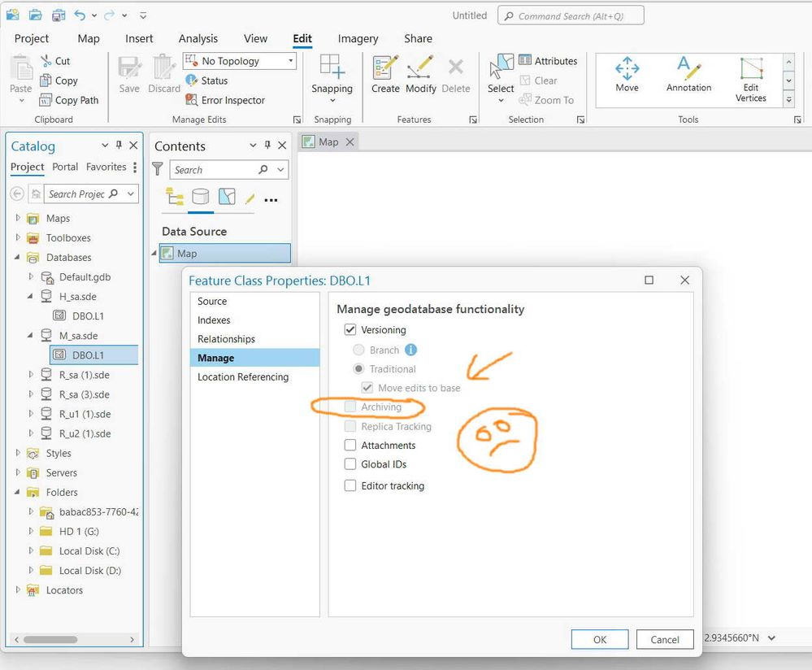Click List By Data Source cylinder icon

point(201,197)
